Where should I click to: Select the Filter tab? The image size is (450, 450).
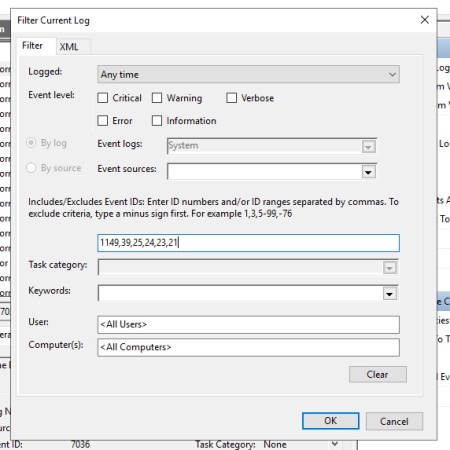pos(33,46)
